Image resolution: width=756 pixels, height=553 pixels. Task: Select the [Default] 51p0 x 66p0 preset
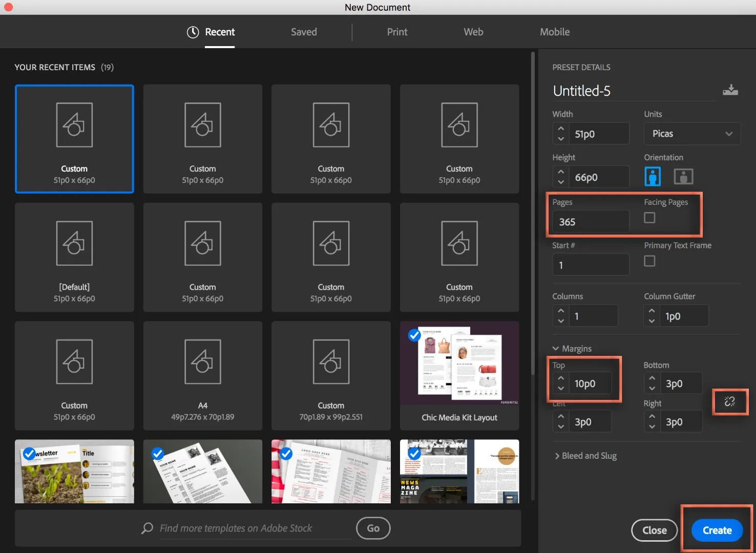(74, 257)
